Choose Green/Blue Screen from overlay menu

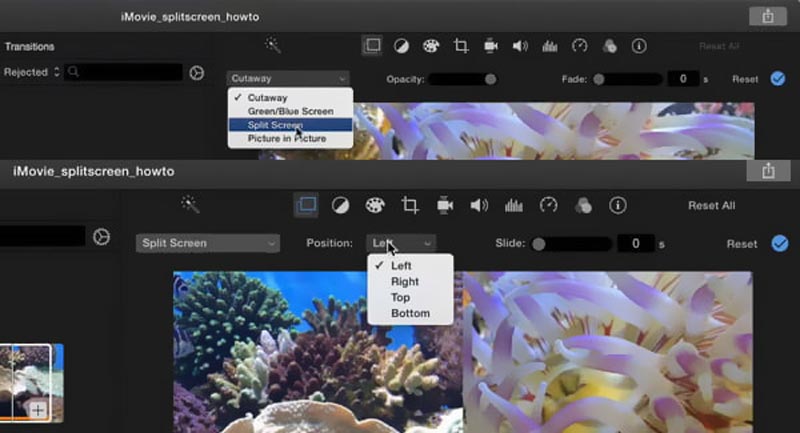(290, 111)
